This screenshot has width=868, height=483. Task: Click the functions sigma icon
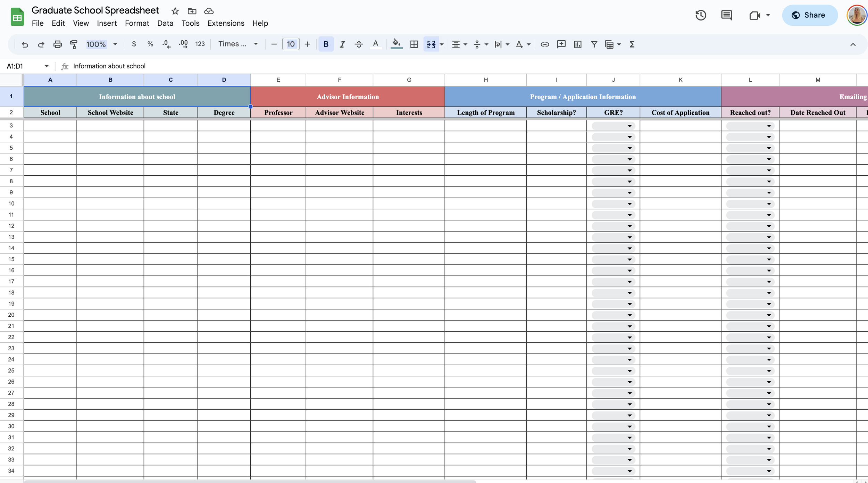632,44
